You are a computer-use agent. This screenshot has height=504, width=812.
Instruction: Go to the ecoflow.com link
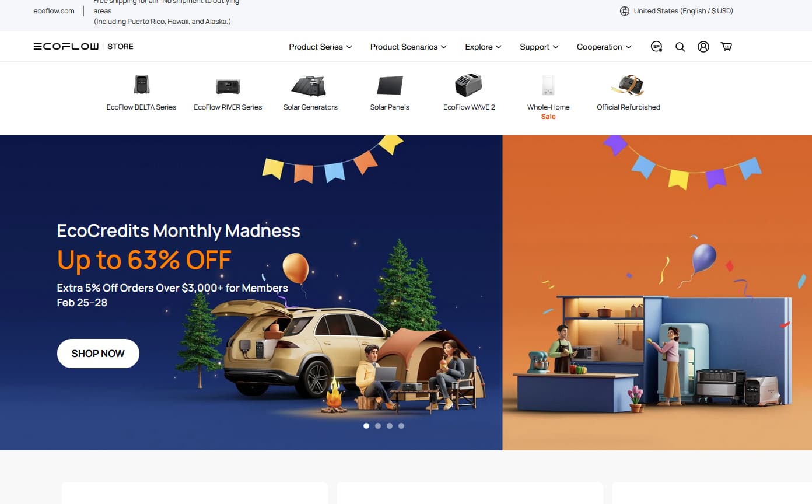coord(54,11)
